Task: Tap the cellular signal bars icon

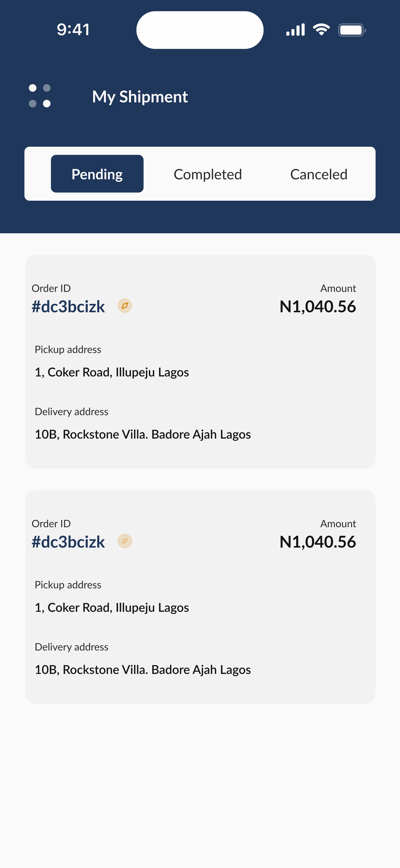Action: click(295, 30)
